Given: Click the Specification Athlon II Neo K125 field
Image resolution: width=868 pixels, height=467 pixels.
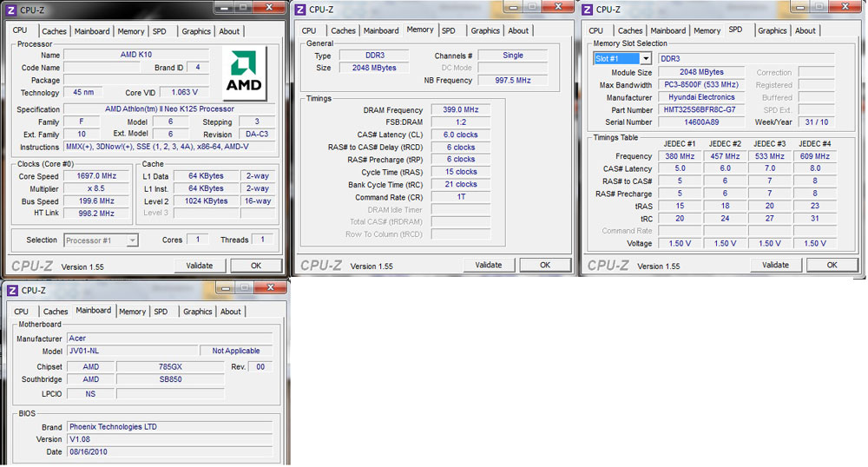Looking at the screenshot, I should [x=169, y=109].
